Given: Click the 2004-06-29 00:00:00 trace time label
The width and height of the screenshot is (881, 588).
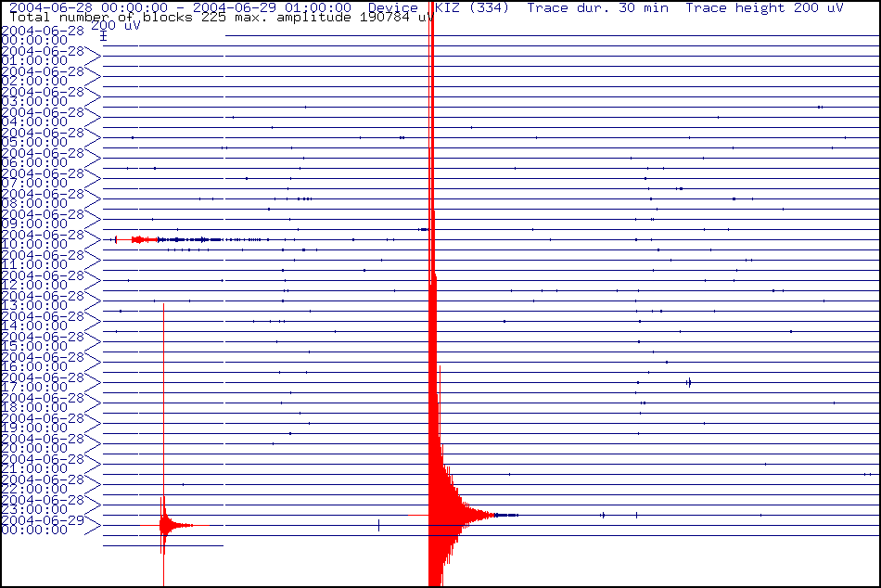Looking at the screenshot, I should 43,526.
